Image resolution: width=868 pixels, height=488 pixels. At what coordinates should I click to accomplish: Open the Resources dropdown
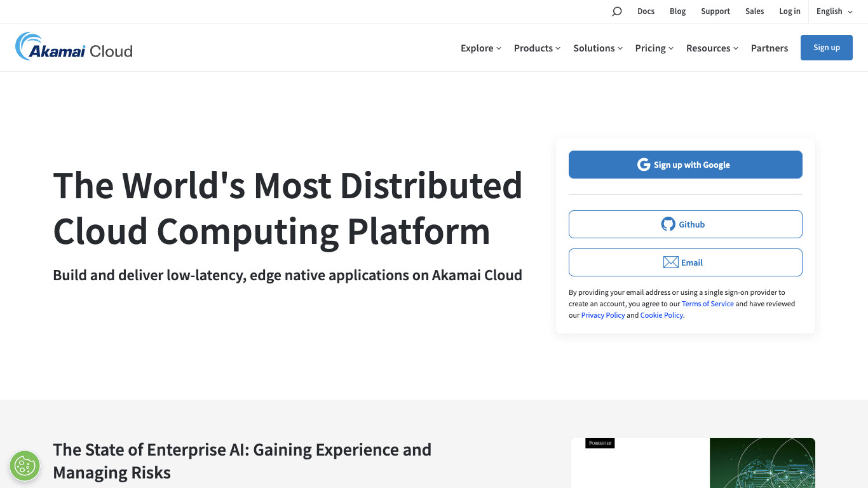pos(712,48)
